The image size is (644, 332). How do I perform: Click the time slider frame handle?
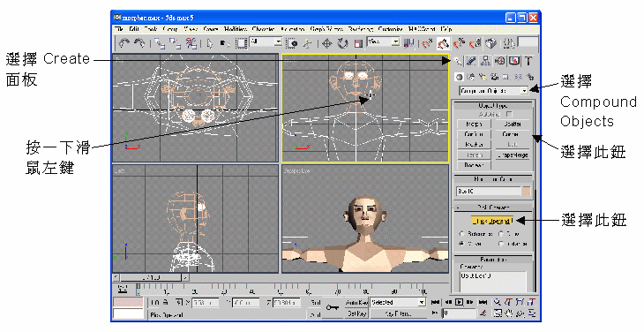(151, 278)
